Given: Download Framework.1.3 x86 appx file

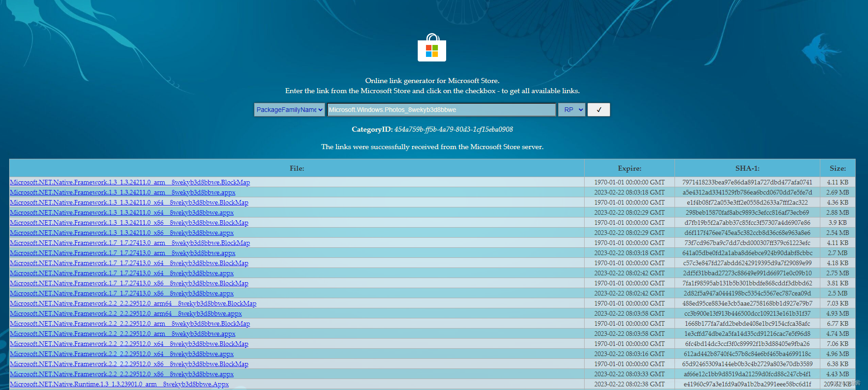Looking at the screenshot, I should (x=122, y=233).
